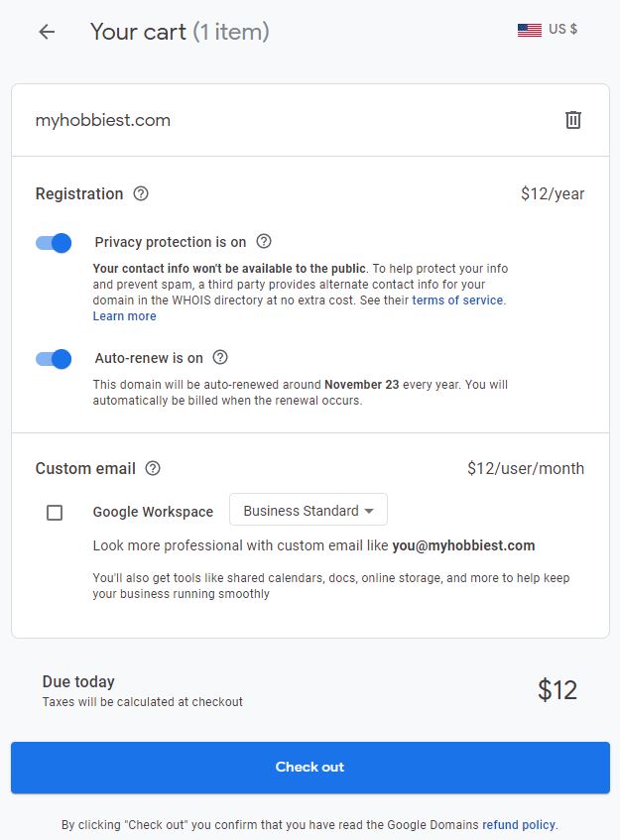Click the myhobbiest.com domain name

click(103, 120)
